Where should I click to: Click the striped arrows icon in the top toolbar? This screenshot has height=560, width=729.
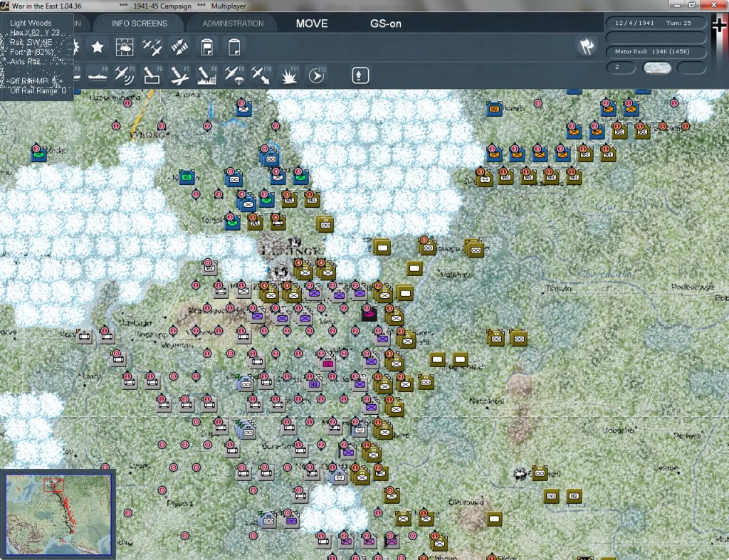[179, 47]
